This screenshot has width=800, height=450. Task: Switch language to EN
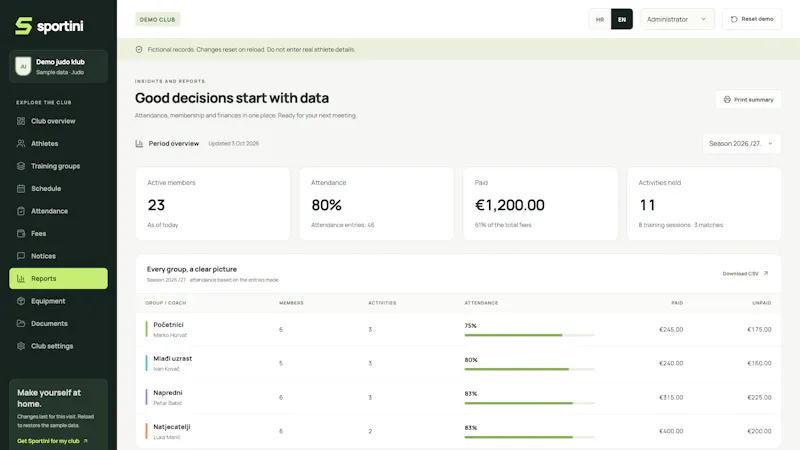click(x=622, y=19)
